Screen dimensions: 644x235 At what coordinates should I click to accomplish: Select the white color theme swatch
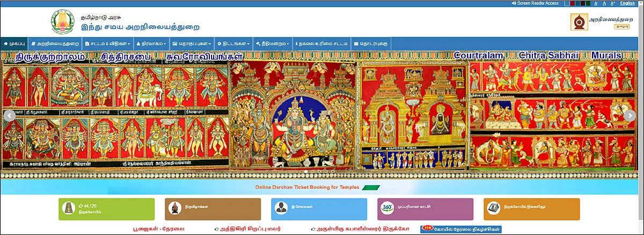pos(567,3)
